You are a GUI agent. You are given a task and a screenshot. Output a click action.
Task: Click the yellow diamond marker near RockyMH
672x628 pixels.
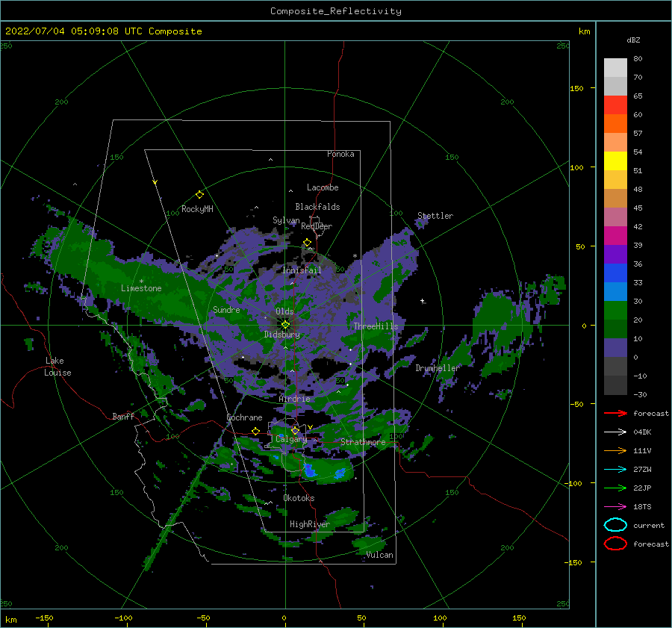199,195
